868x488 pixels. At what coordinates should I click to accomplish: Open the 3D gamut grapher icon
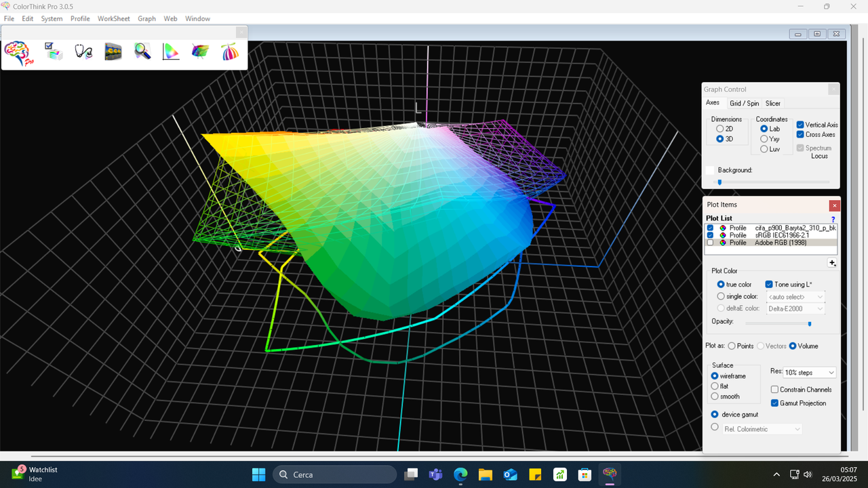[200, 52]
